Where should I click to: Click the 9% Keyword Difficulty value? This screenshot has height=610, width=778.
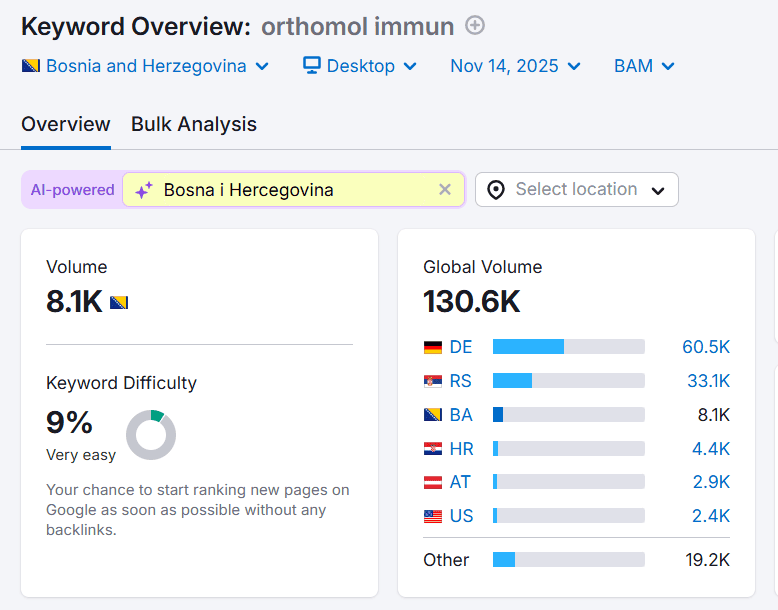(x=69, y=422)
